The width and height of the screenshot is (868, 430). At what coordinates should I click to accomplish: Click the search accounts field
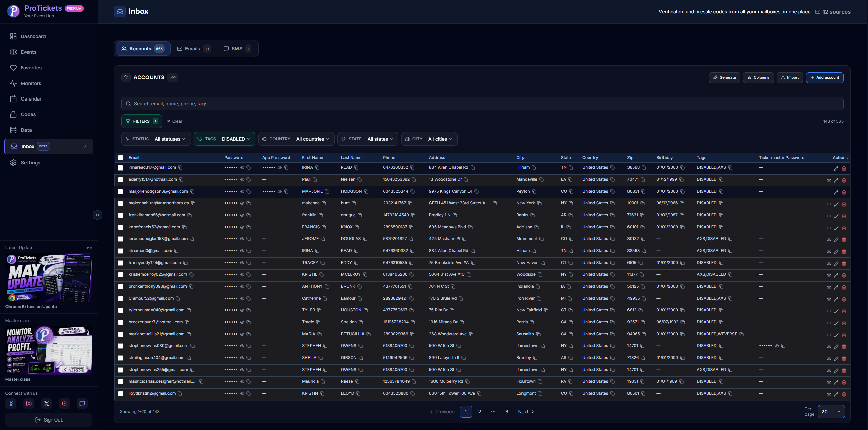click(482, 104)
